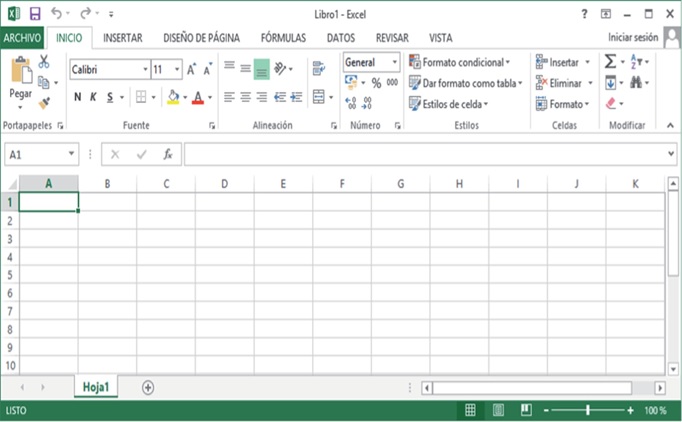Click the Eliminar cells button
The width and height of the screenshot is (682, 422).
[564, 83]
